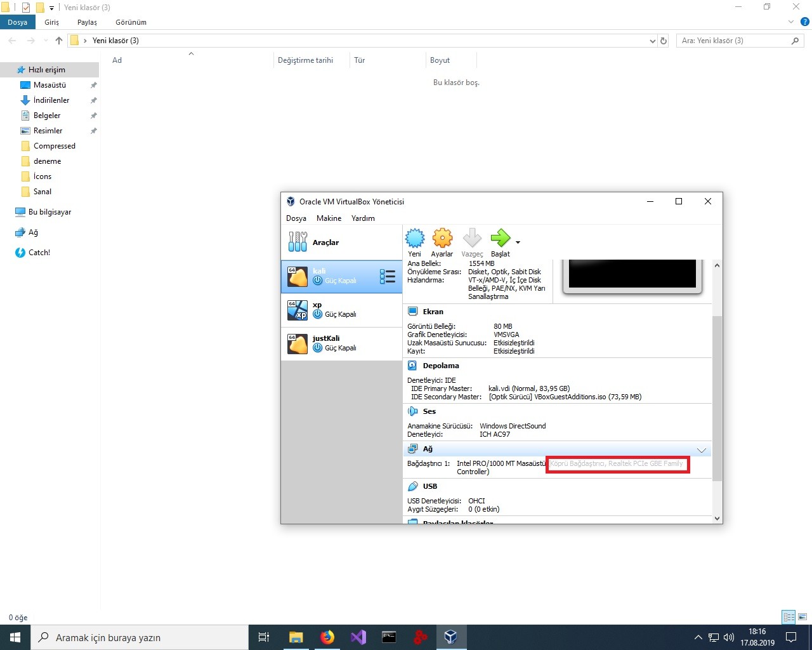
Task: Open the Başlat dropdown arrow
Action: pyautogui.click(x=518, y=242)
